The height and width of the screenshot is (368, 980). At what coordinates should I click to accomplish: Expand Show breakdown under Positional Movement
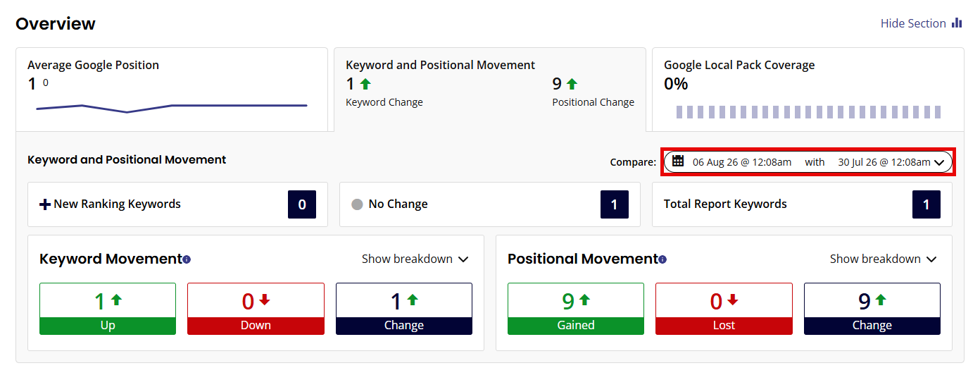[884, 259]
